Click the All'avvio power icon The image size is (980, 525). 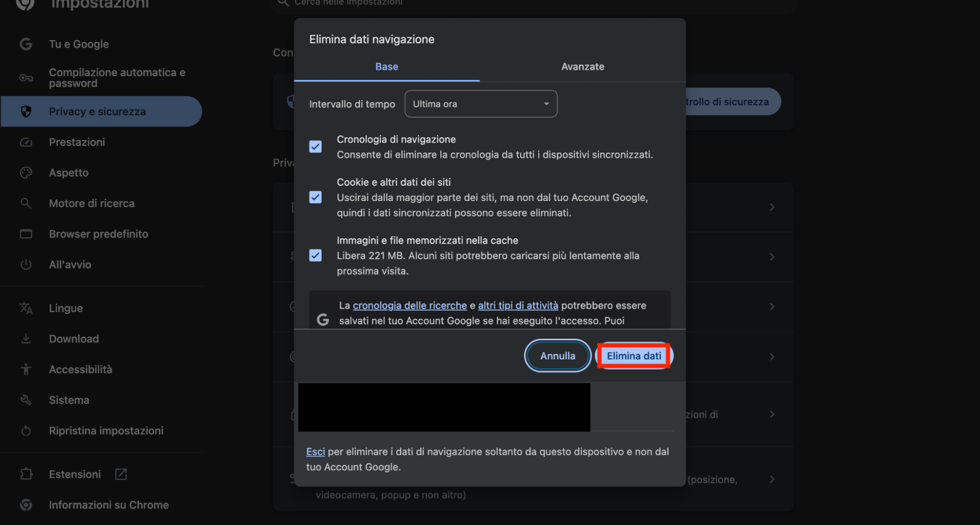[x=25, y=264]
